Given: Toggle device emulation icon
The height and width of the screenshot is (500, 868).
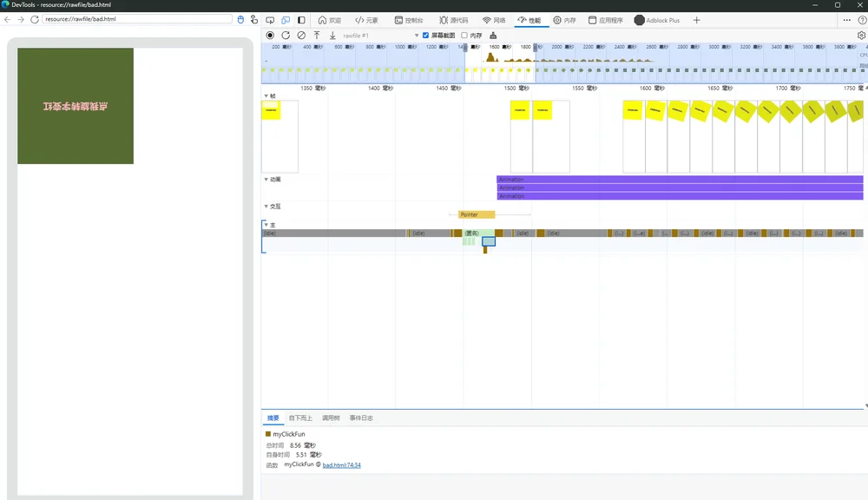Looking at the screenshot, I should (286, 20).
